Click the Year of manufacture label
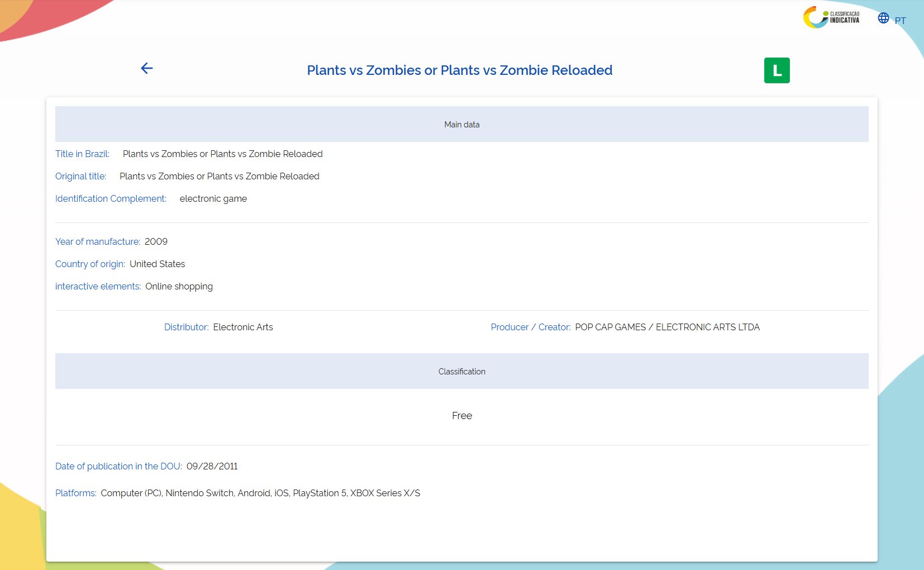The height and width of the screenshot is (570, 924). (x=97, y=242)
